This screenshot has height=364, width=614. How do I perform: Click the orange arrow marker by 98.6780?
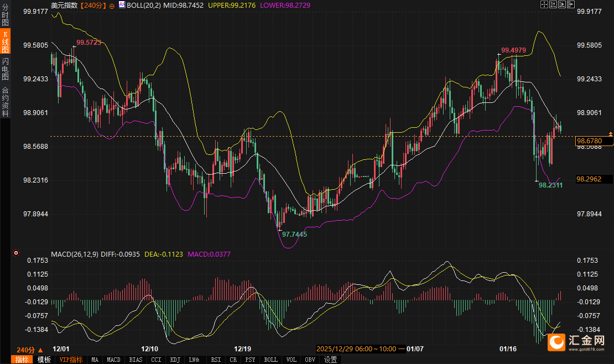[x=611, y=134]
